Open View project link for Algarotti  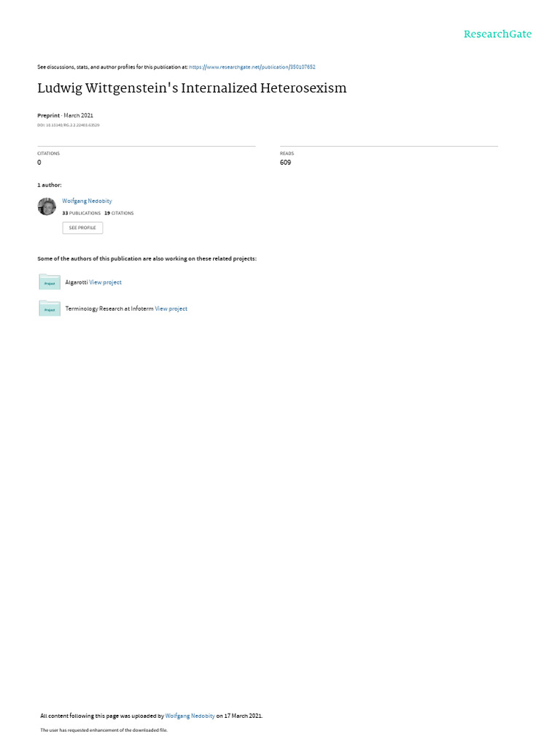105,282
